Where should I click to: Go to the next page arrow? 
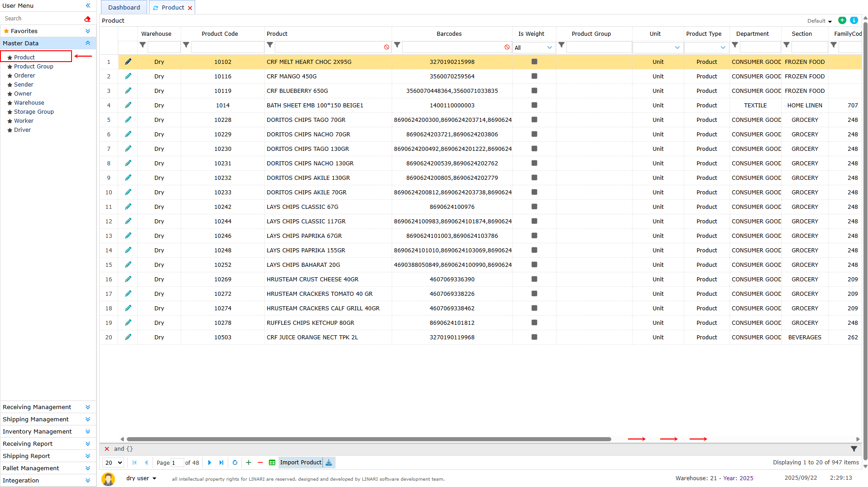click(x=210, y=463)
